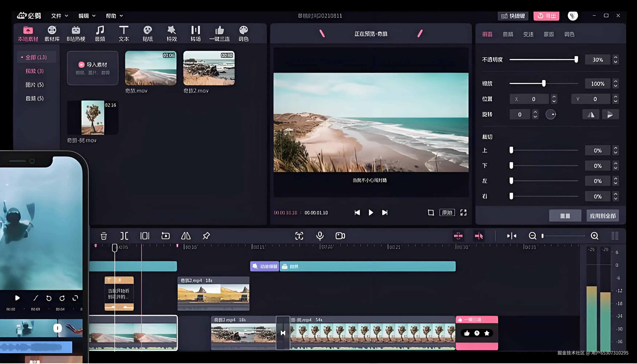Click the mirror flip triangles icon in timeline toolbar
The image size is (637, 364).
tap(186, 236)
